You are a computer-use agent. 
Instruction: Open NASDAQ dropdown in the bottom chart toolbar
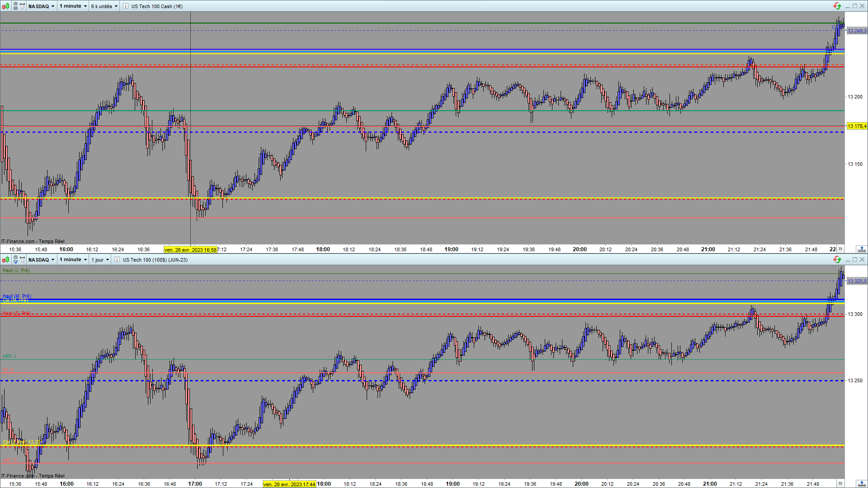pyautogui.click(x=41, y=260)
